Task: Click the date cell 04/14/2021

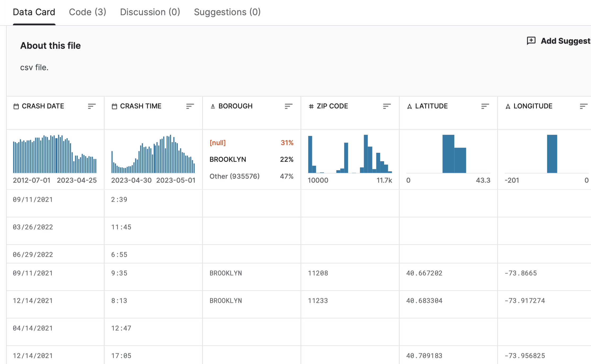Action: pos(33,328)
